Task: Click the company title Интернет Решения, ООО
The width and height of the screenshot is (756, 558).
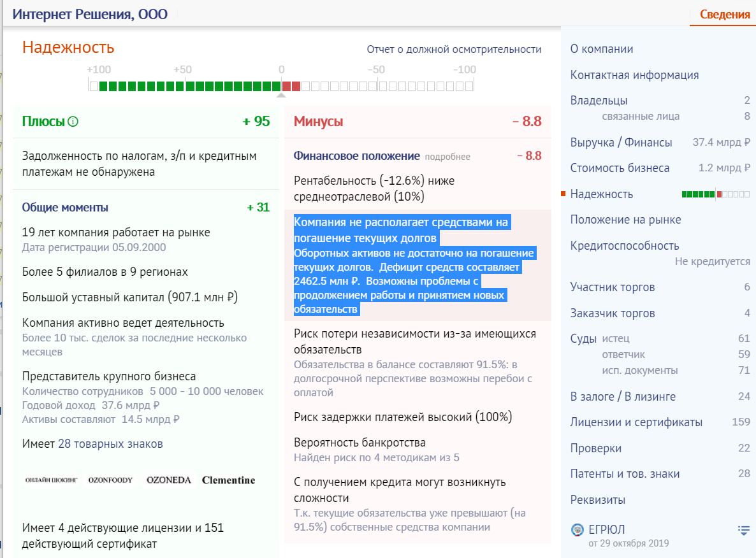Action: pos(90,15)
